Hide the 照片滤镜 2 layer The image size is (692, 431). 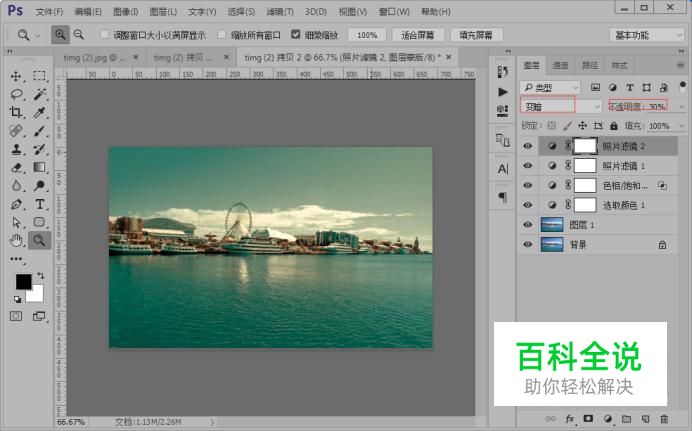[x=529, y=146]
